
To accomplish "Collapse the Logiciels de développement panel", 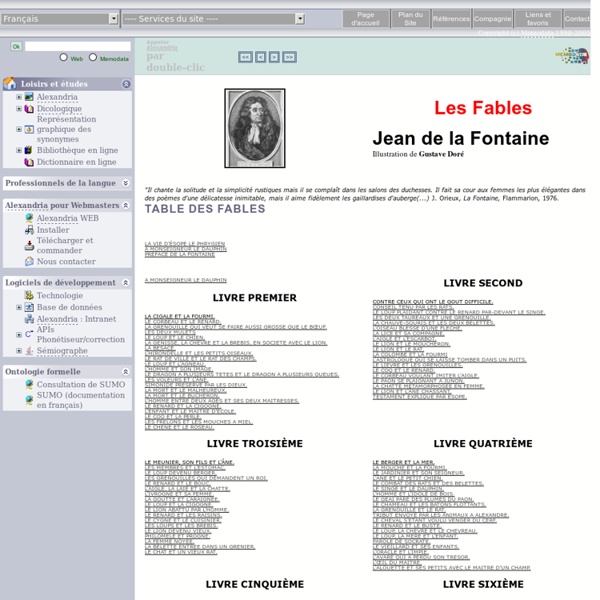I will tap(126, 282).
